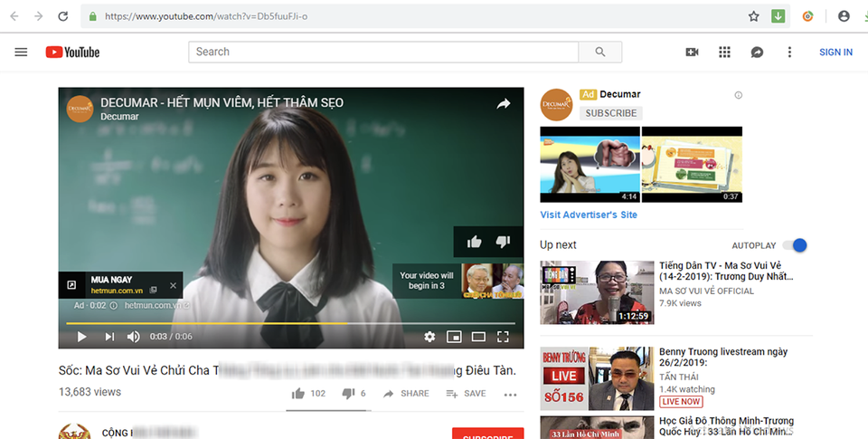Reload the YouTube page
Viewport: 868px width, 439px height.
(x=63, y=16)
